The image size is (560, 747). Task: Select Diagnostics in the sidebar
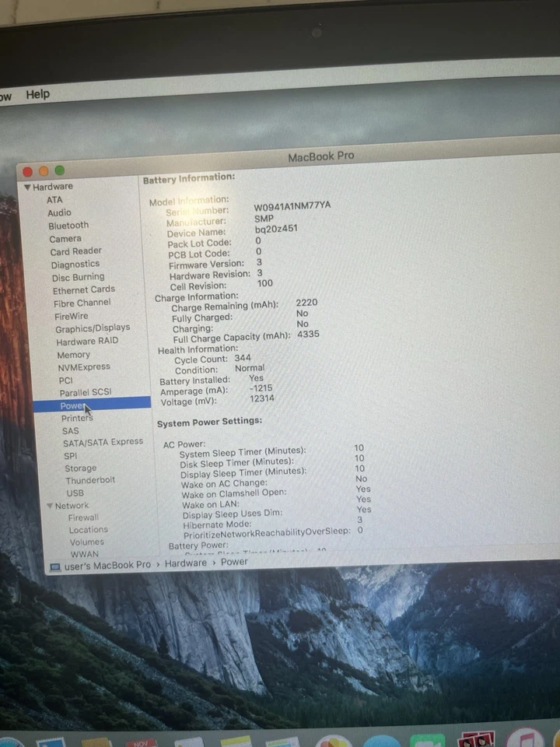coord(75,265)
